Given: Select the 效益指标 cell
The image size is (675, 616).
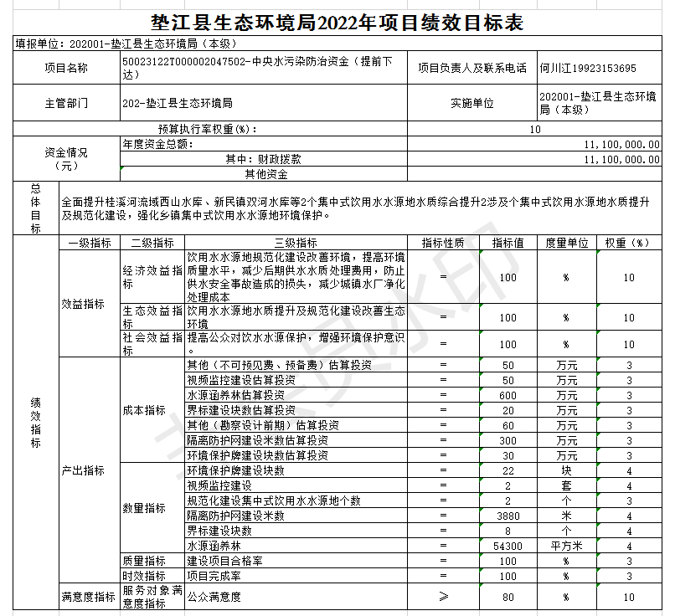Looking at the screenshot, I should 90,304.
